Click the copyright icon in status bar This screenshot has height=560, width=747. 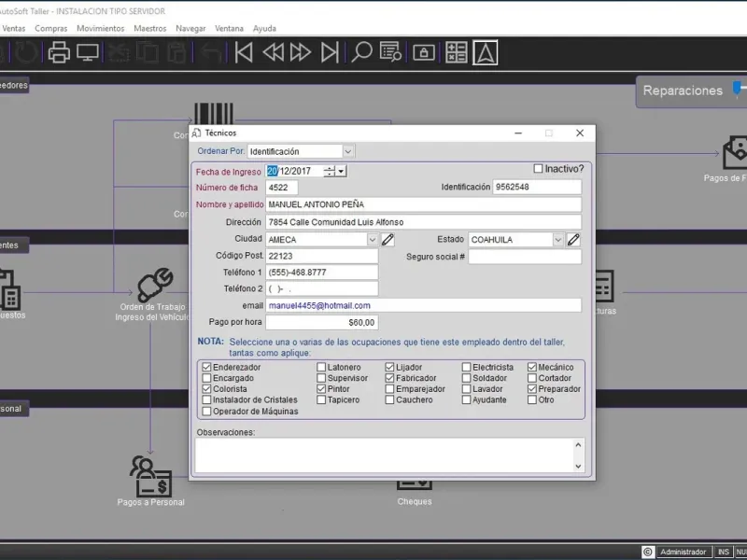point(647,552)
